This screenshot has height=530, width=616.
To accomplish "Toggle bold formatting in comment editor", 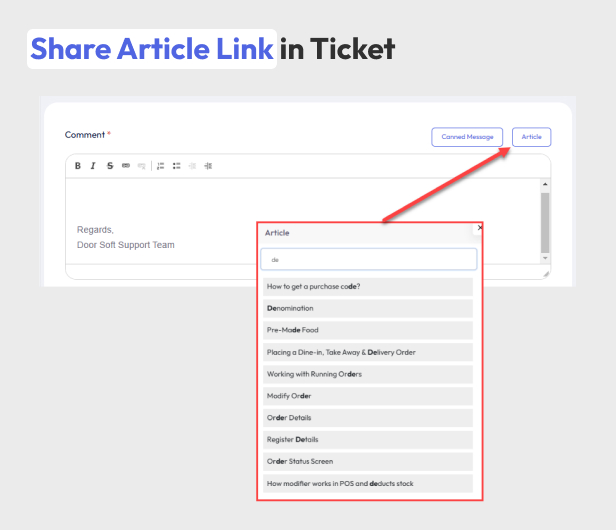I will pyautogui.click(x=78, y=166).
